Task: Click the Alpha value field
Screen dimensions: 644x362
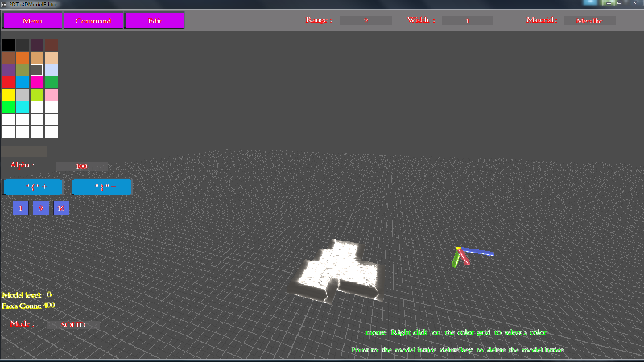Action: coord(81,167)
